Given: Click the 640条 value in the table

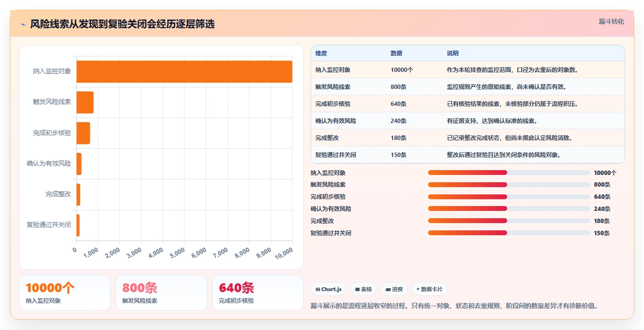Looking at the screenshot, I should (x=398, y=104).
